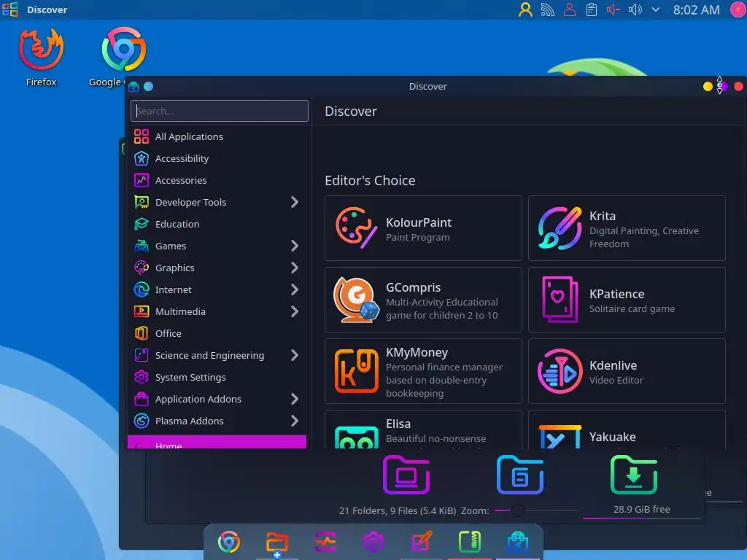Click the network signal tray icon
Screen dimensions: 747x560
[x=547, y=9]
